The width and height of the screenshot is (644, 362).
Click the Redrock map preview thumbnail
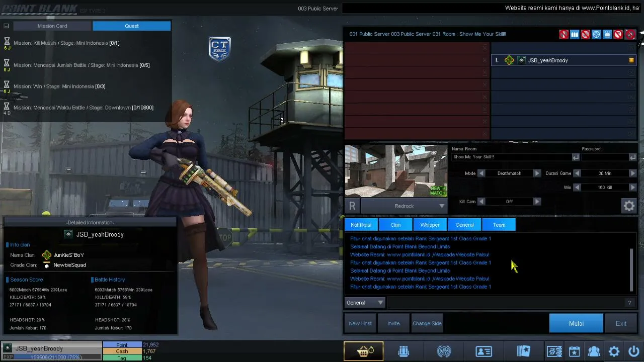pos(396,171)
